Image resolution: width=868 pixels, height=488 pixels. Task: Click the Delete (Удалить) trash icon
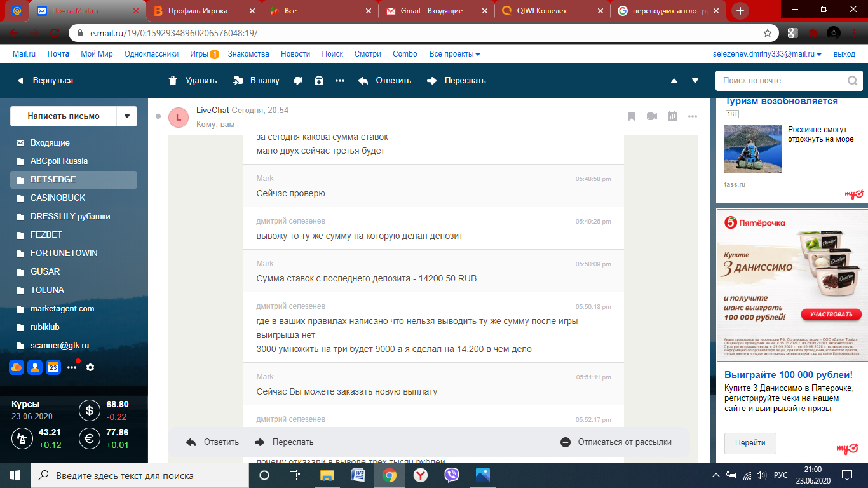(x=173, y=81)
